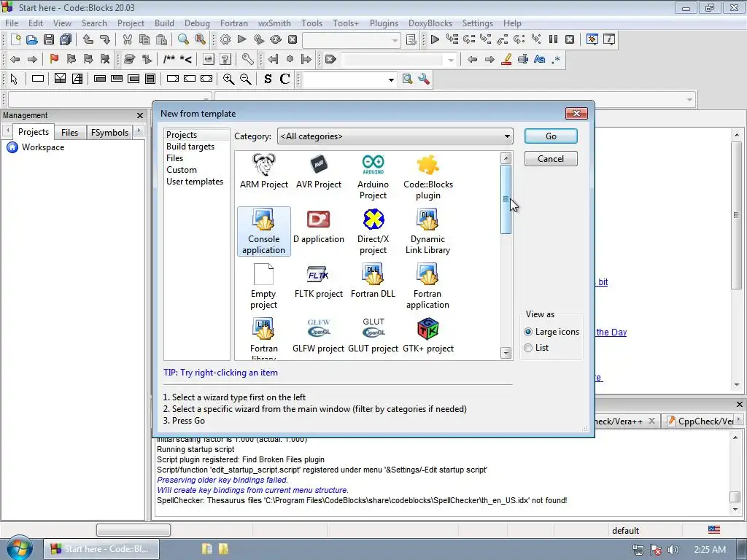Click the Workspace tree item
This screenshot has width=747, height=560.
(x=43, y=147)
